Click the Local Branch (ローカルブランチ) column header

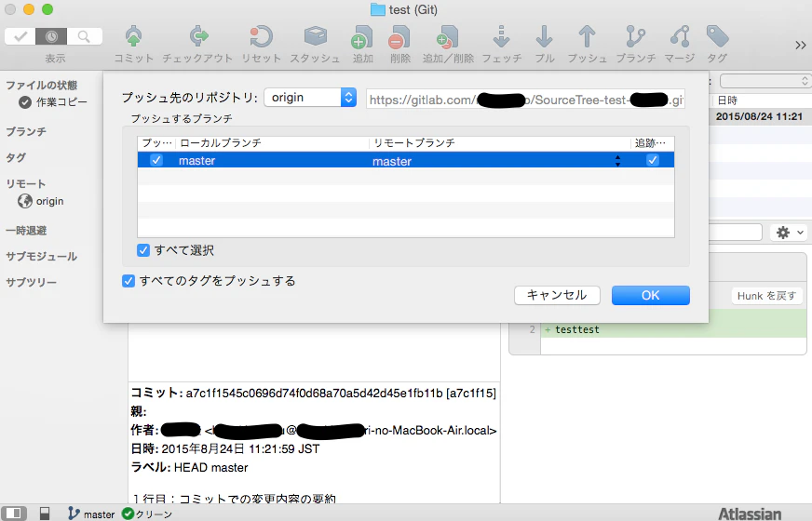pos(273,142)
